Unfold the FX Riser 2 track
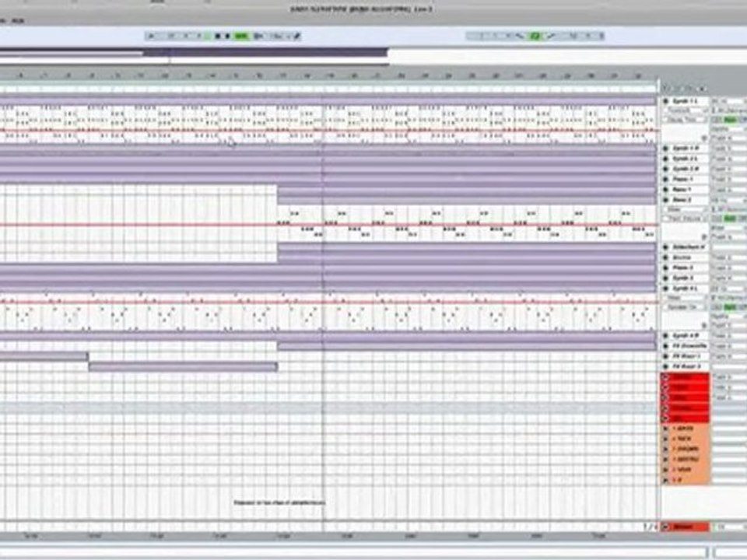This screenshot has width=747, height=560. coord(665,366)
